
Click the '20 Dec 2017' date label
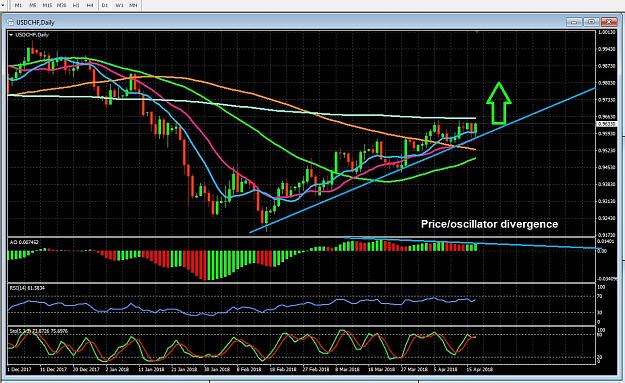tap(86, 369)
